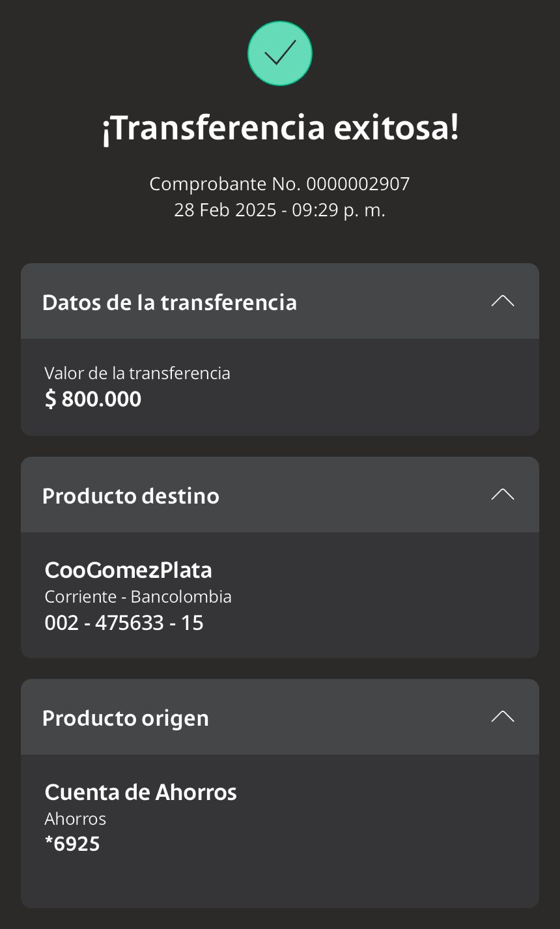Screen dimensions: 560x929
Task: Click the Producto origen section title
Action: (x=126, y=718)
